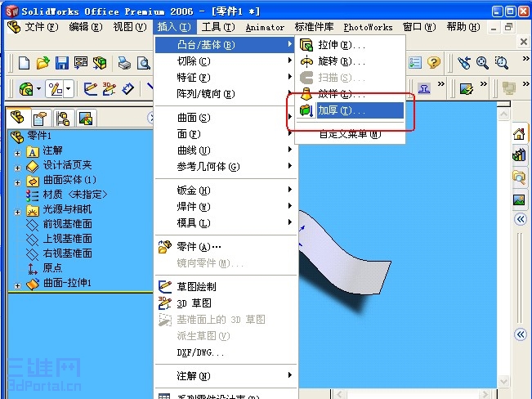Select 草图绘制 from the Insert menu

(x=226, y=287)
